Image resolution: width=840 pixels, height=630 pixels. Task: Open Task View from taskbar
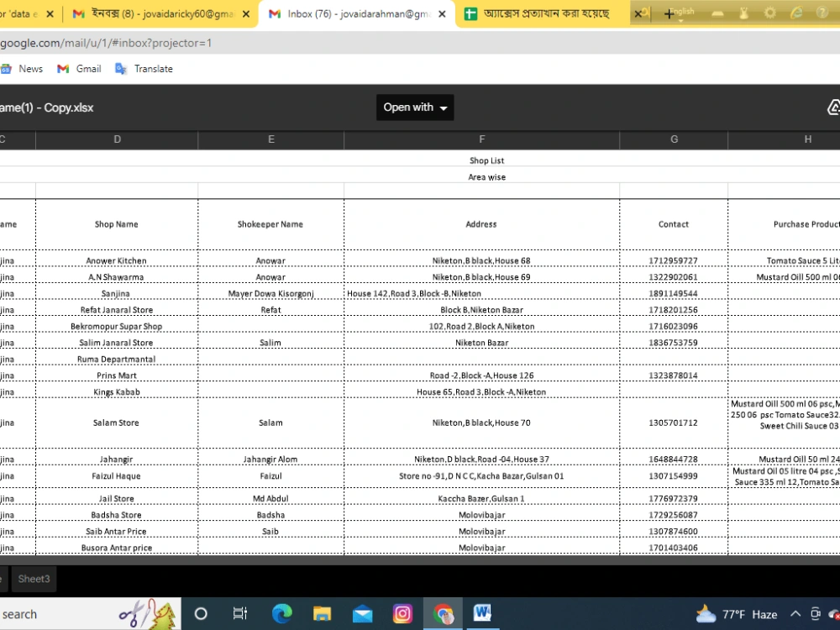coord(240,613)
